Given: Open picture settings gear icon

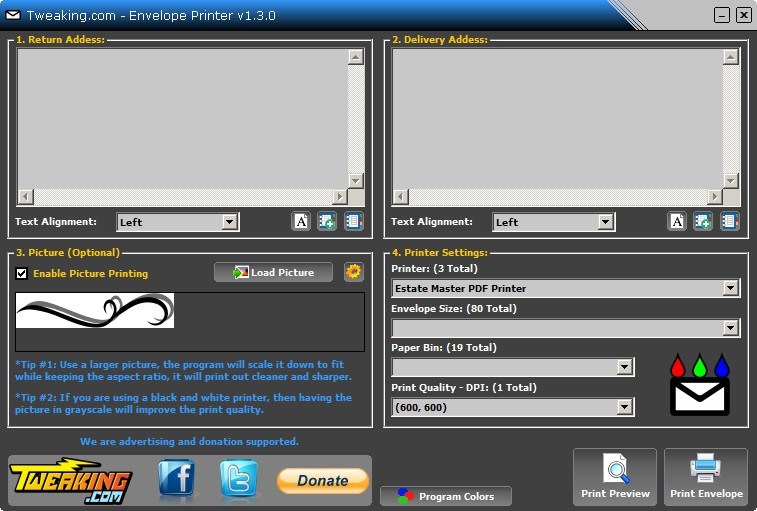Looking at the screenshot, I should point(353,272).
